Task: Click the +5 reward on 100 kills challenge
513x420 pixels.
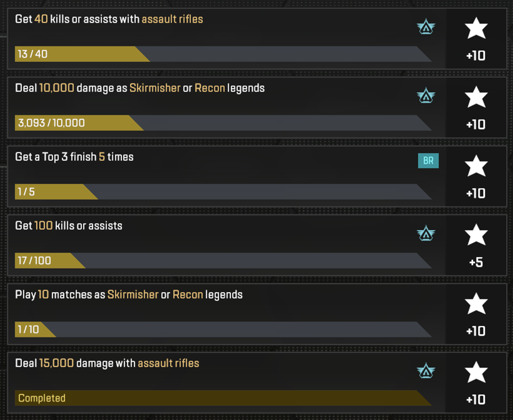Action: point(476,262)
